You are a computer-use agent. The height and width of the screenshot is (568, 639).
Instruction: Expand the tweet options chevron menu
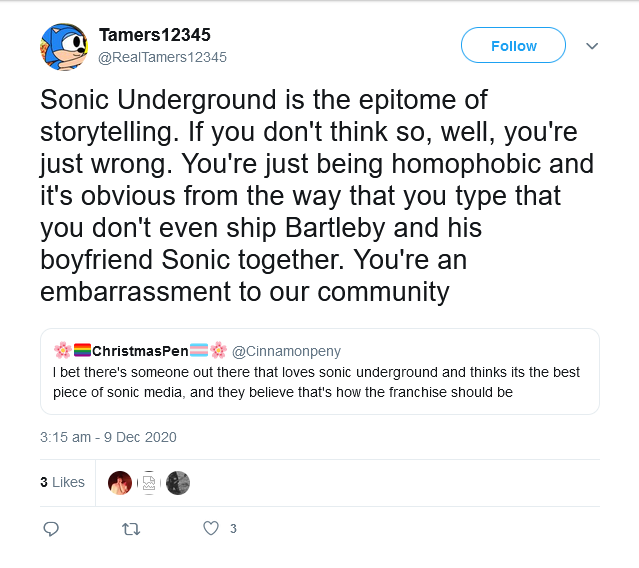(x=591, y=46)
